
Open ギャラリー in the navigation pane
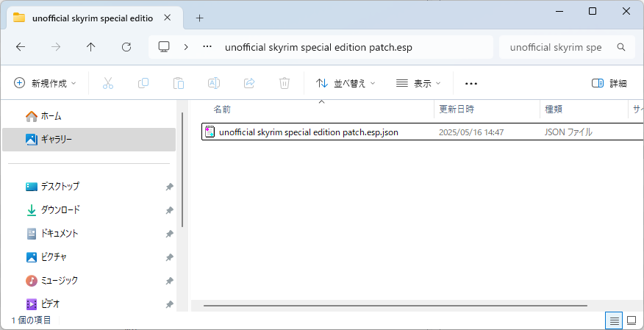(89, 140)
